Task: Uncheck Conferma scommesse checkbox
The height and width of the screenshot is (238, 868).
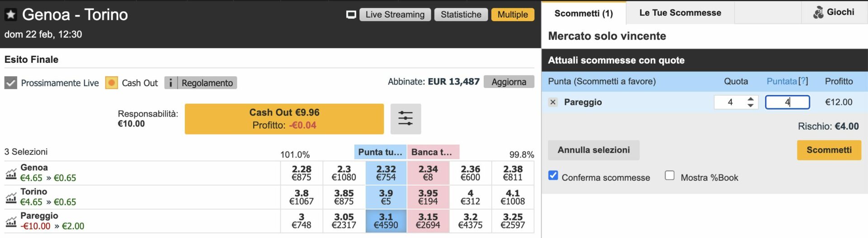Action: (x=553, y=176)
